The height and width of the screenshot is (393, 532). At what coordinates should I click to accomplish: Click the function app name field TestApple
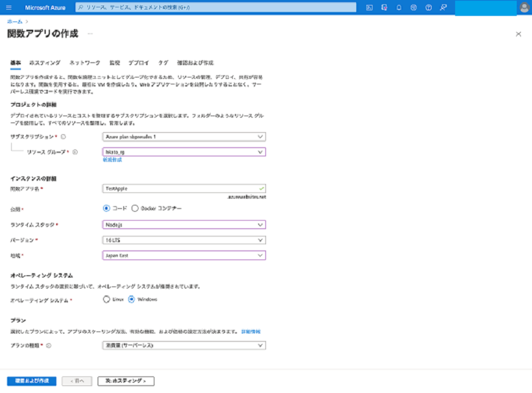pyautogui.click(x=184, y=189)
